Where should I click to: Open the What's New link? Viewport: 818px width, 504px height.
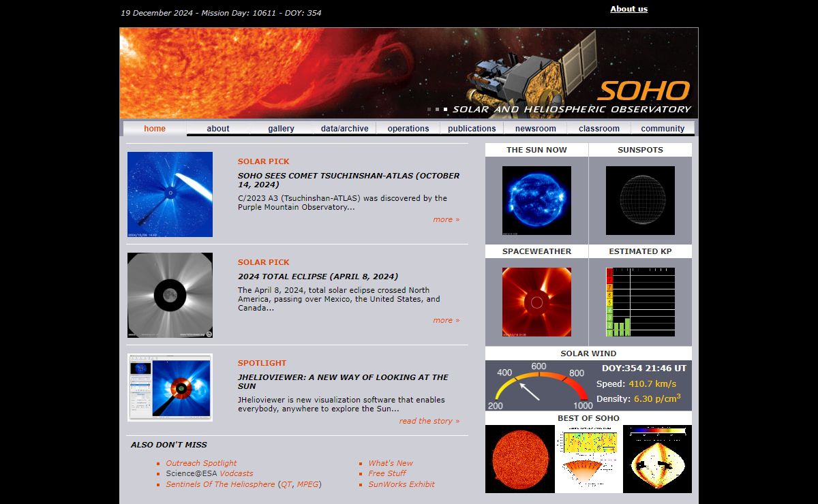[391, 463]
